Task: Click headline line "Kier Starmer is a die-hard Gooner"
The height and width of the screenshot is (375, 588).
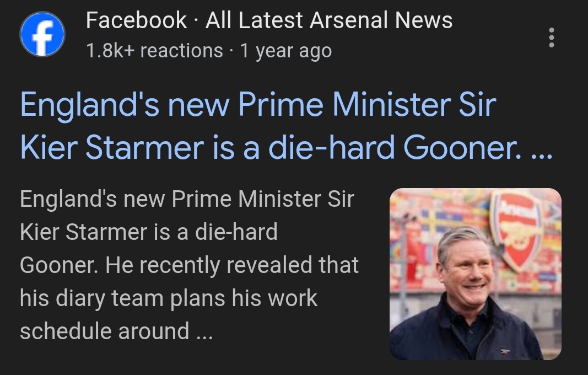Action: click(x=269, y=147)
